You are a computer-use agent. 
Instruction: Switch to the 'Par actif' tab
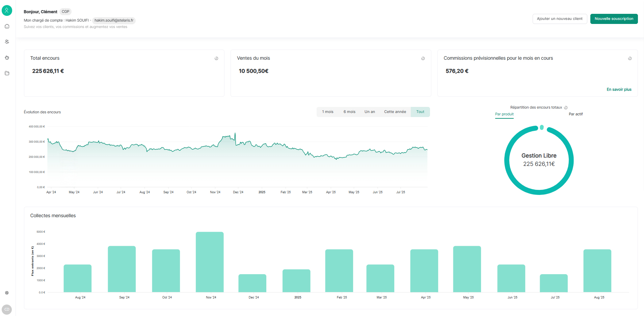pyautogui.click(x=575, y=114)
